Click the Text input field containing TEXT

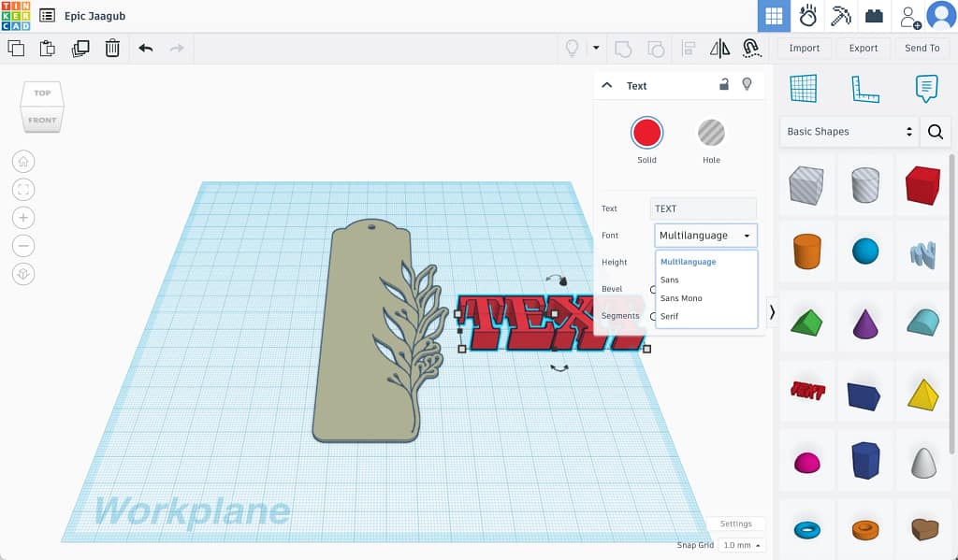pos(703,208)
